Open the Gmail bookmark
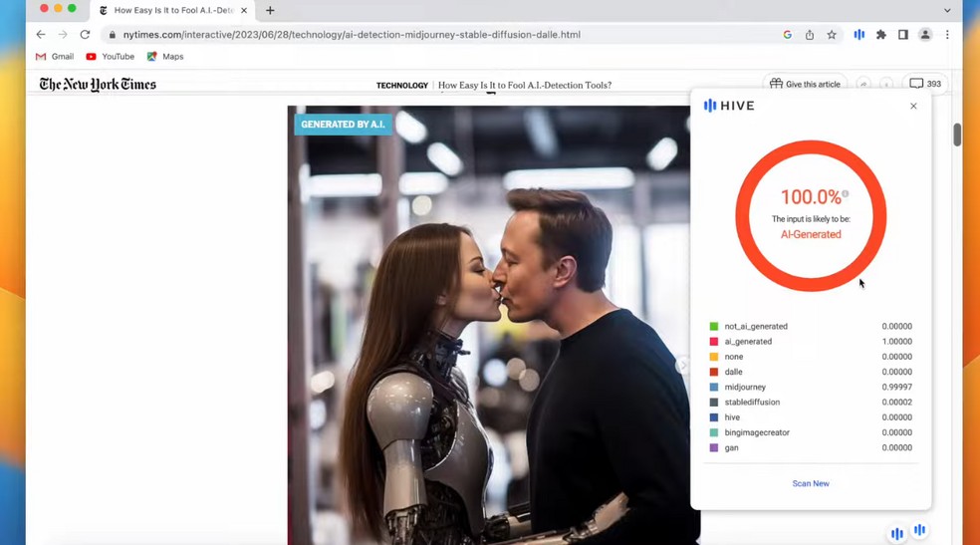 [x=55, y=56]
